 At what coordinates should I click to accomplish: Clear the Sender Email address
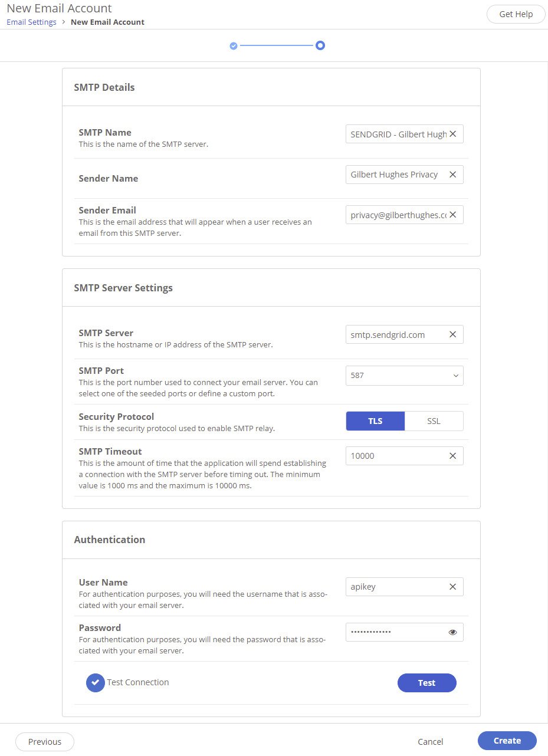(452, 215)
